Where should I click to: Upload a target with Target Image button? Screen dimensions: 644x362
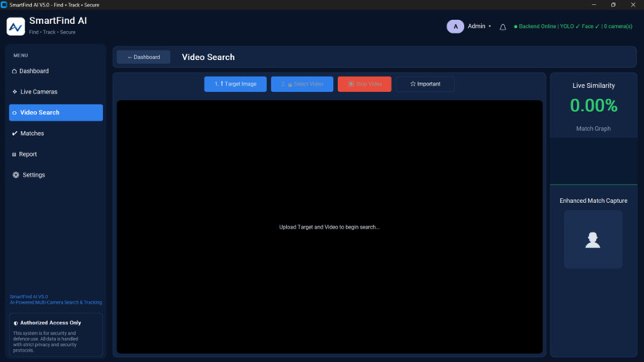236,84
